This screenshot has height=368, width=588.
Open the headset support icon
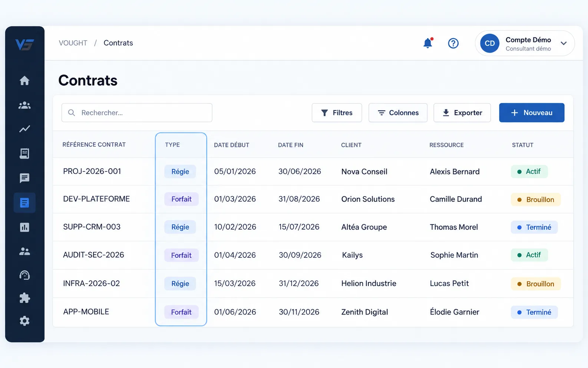coord(24,275)
